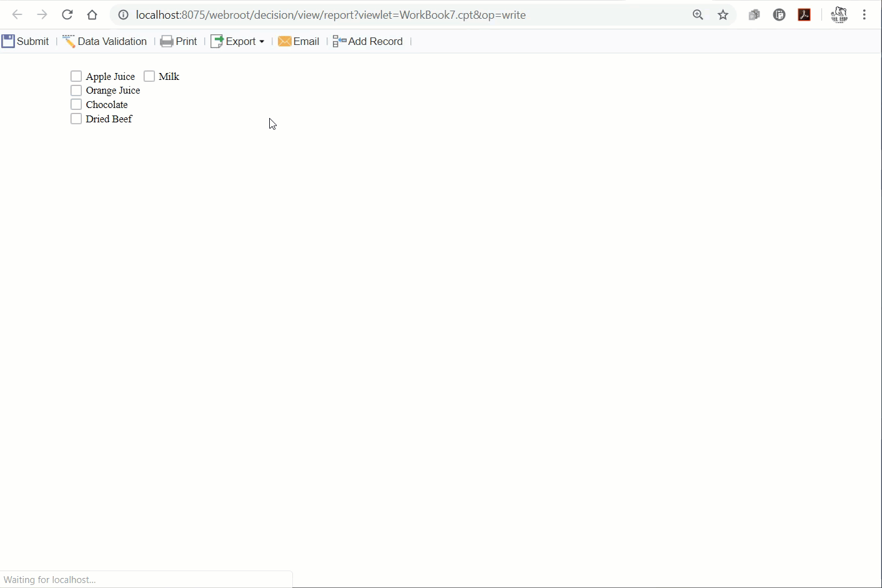The image size is (882, 588).
Task: Click the Add Record icon
Action: (339, 41)
